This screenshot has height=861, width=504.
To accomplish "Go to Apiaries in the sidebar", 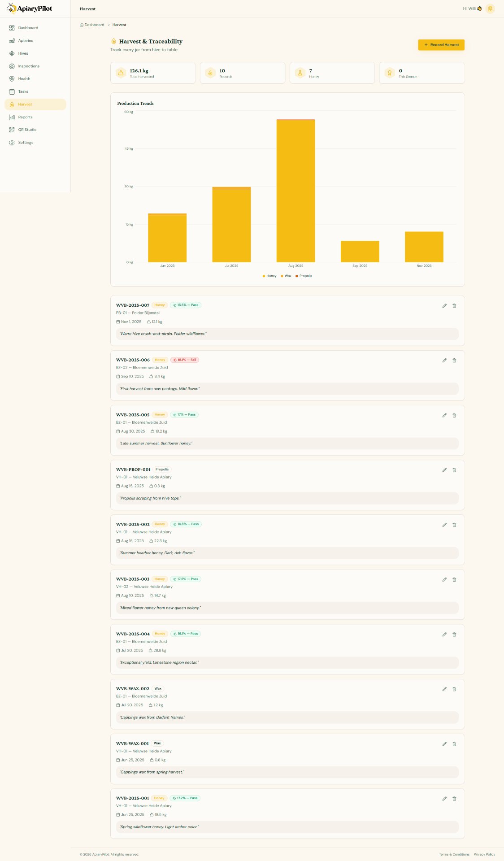I will (x=35, y=41).
